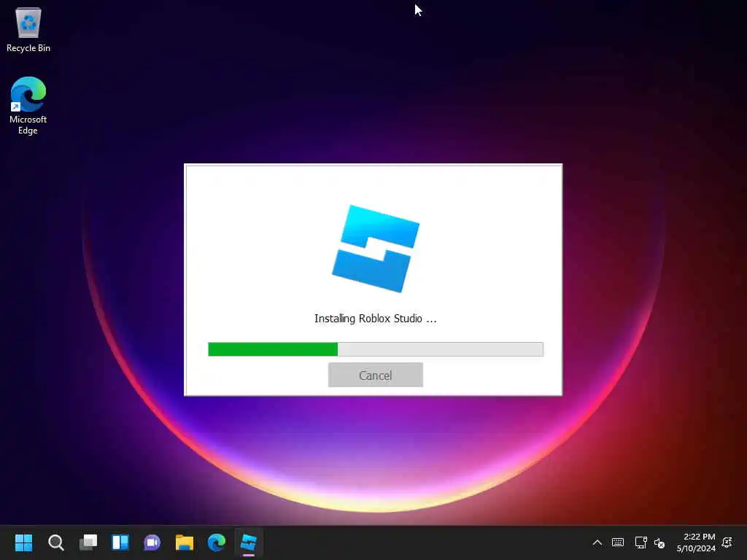Select Roblox Studio installer taskbar icon
Viewport: 747px width, 560px height.
pyautogui.click(x=248, y=542)
